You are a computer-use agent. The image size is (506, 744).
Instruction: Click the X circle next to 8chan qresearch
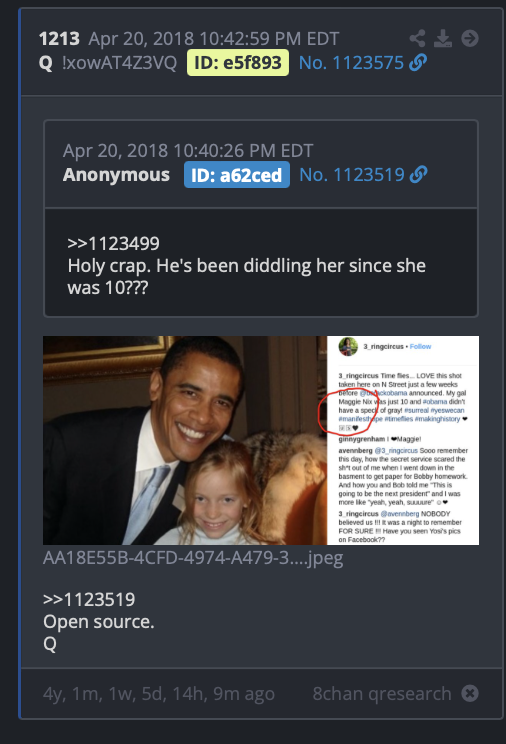click(x=469, y=693)
